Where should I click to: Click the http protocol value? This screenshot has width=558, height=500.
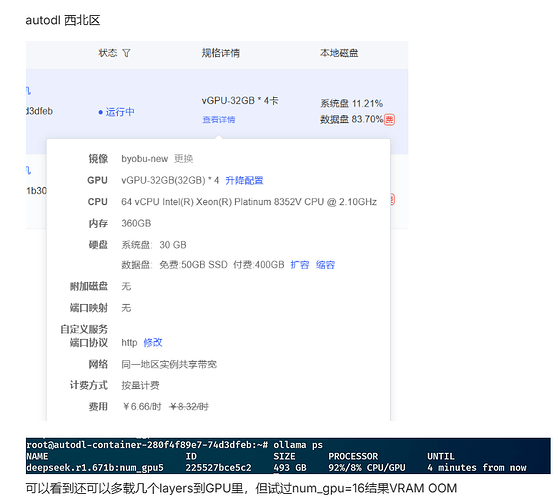129,343
